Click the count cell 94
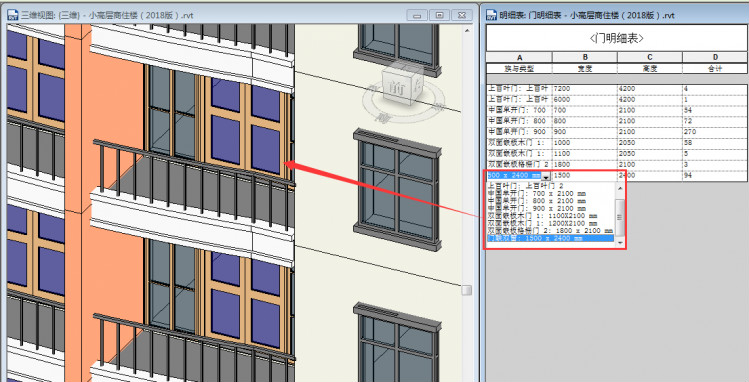Viewport: 749px width, 382px height. click(715, 175)
